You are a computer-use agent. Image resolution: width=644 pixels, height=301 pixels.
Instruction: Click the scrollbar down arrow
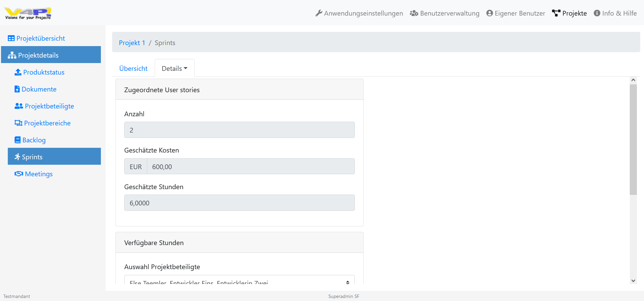click(633, 281)
